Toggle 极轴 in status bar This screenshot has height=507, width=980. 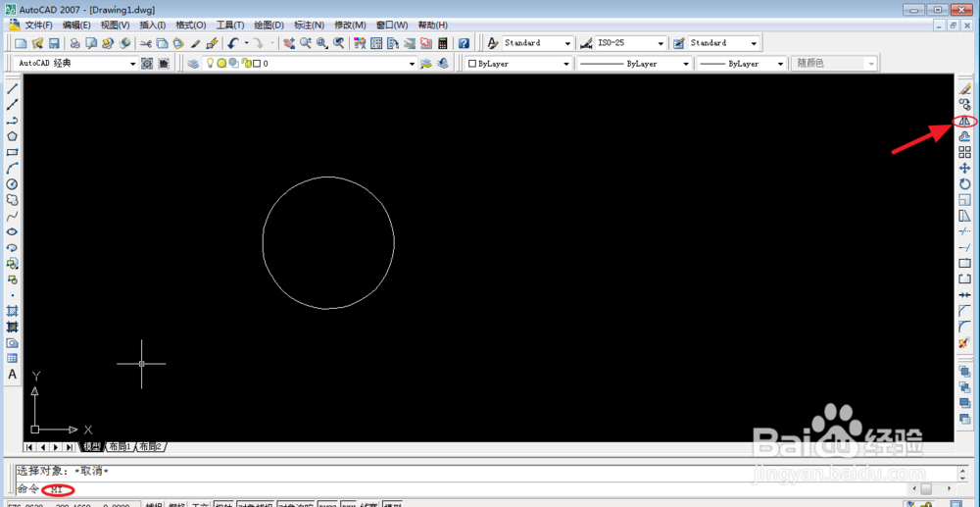[x=223, y=504]
